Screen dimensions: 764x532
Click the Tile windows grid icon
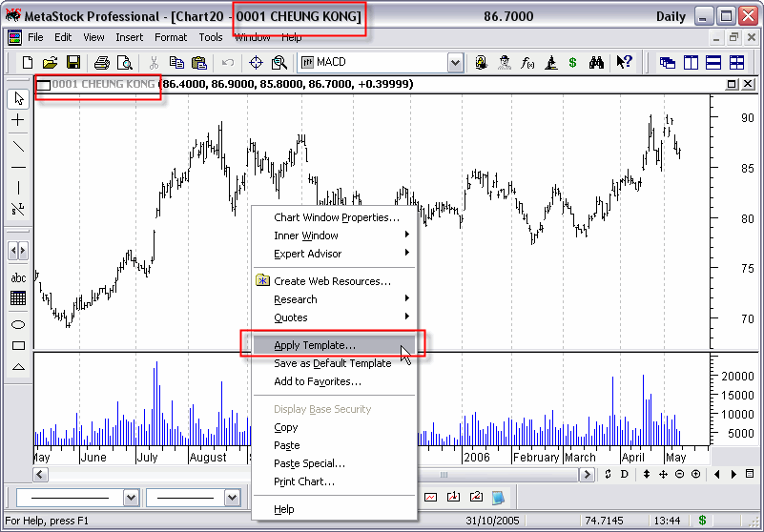coord(736,62)
